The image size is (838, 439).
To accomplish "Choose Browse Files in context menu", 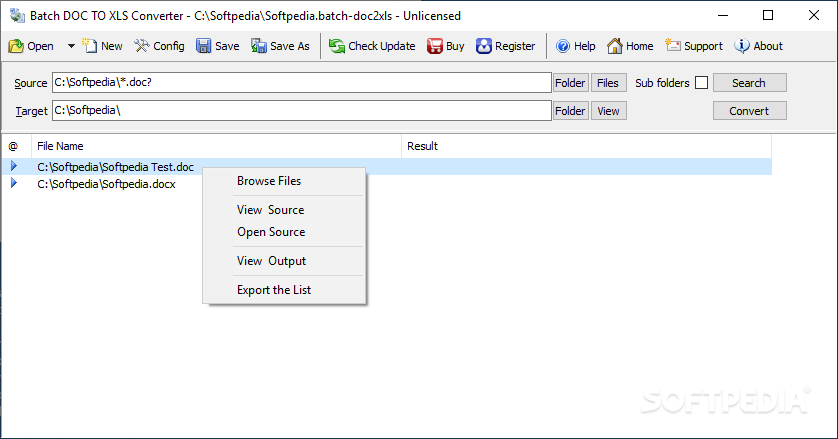I will tap(284, 181).
